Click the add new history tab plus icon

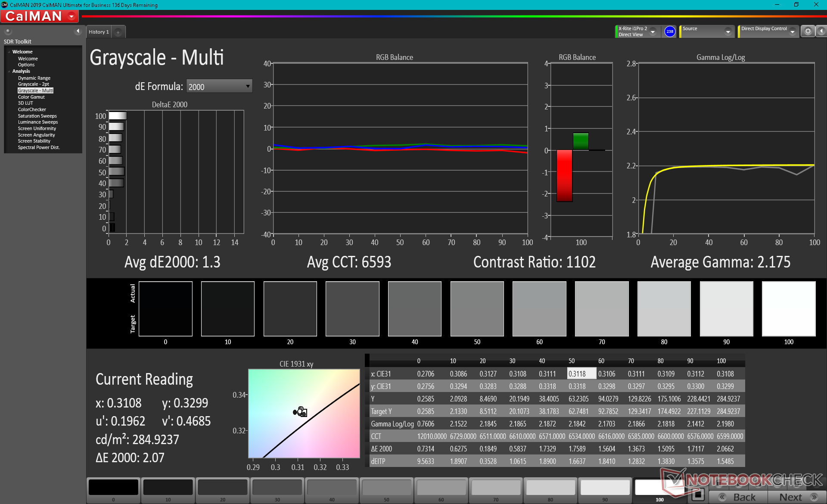point(118,32)
